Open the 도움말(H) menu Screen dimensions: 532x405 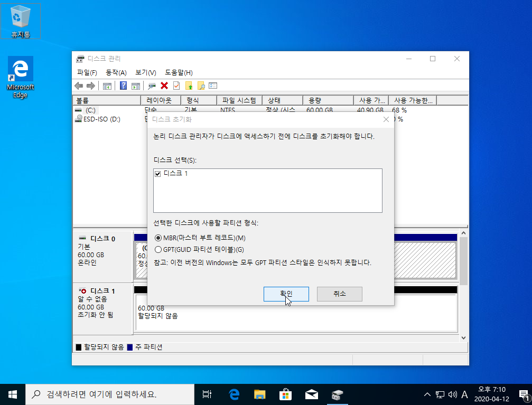tap(179, 72)
